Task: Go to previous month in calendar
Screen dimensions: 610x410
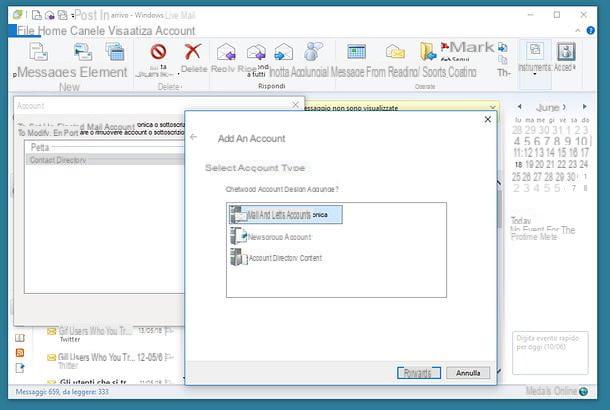Action: (519, 107)
